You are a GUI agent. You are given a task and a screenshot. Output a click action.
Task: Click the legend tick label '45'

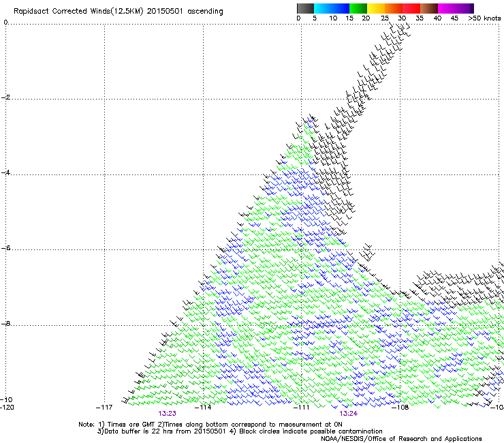[x=454, y=18]
